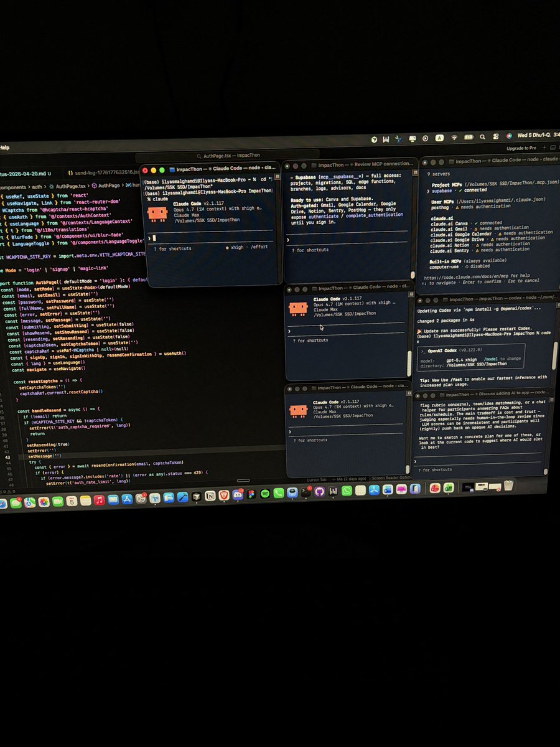Click 'handleResend' function declaration line
This screenshot has height=747, width=560.
click(59, 410)
